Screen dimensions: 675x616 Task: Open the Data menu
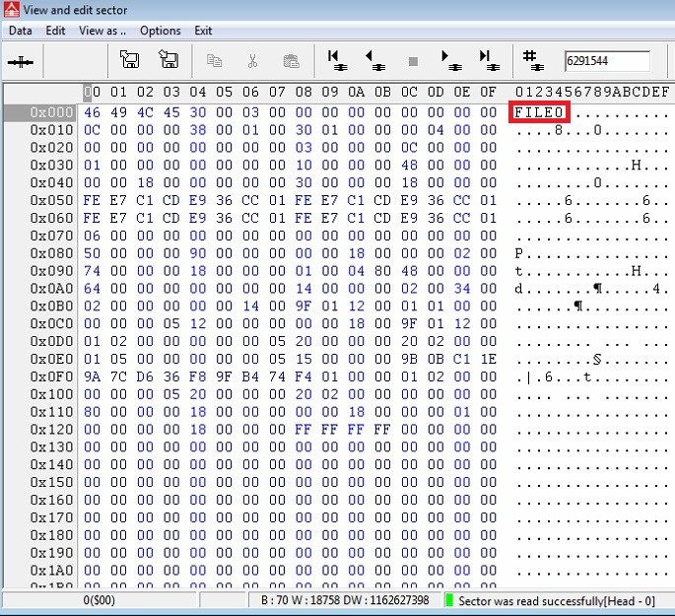click(x=21, y=31)
